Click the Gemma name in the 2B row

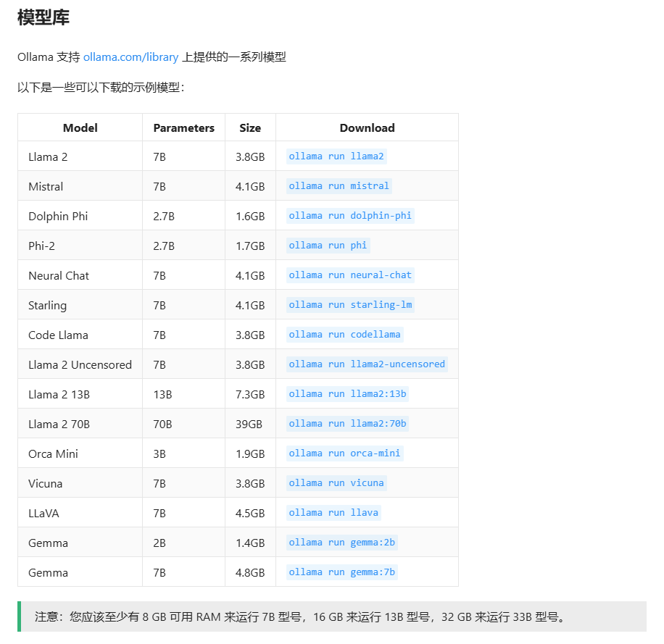tap(49, 543)
